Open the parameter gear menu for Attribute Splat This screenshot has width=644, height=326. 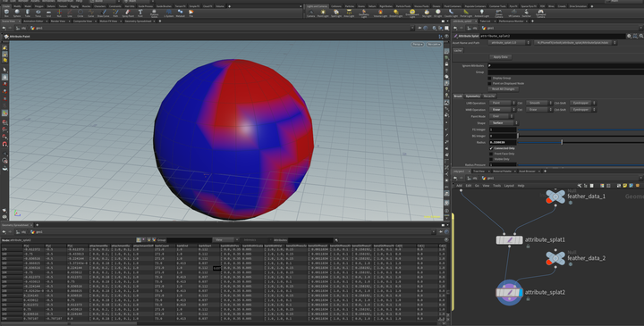629,36
